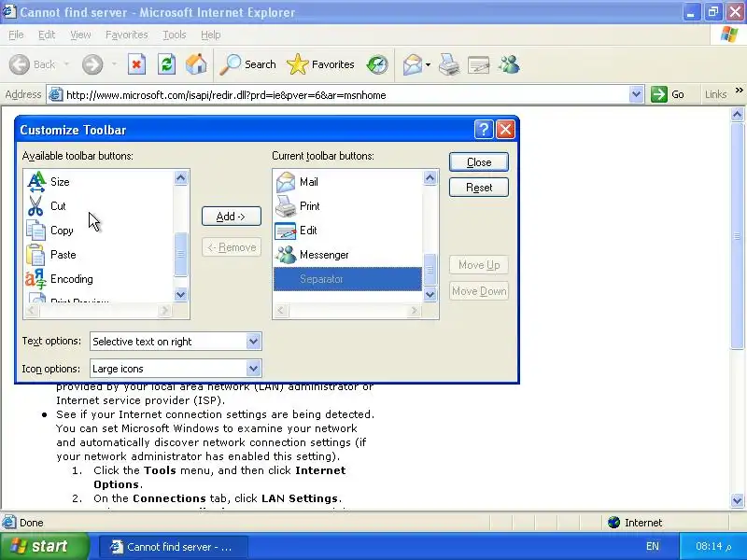Screen dimensions: 747x560
Task: Expand the Links toolbar chevron
Action: 739,90
